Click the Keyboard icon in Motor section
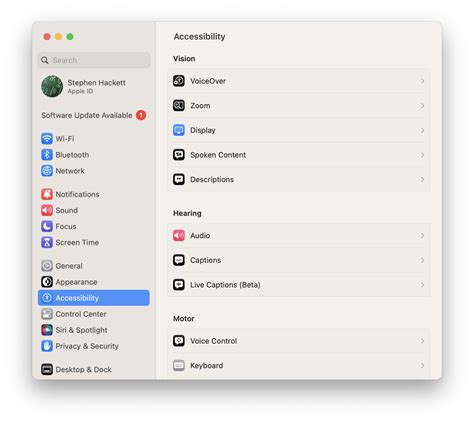Viewport: 474px width, 422px height. tap(179, 366)
